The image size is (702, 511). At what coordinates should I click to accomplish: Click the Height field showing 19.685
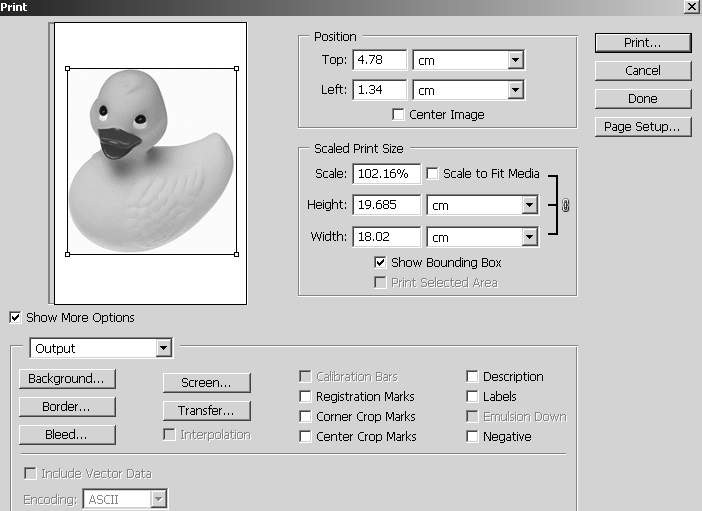(x=387, y=205)
